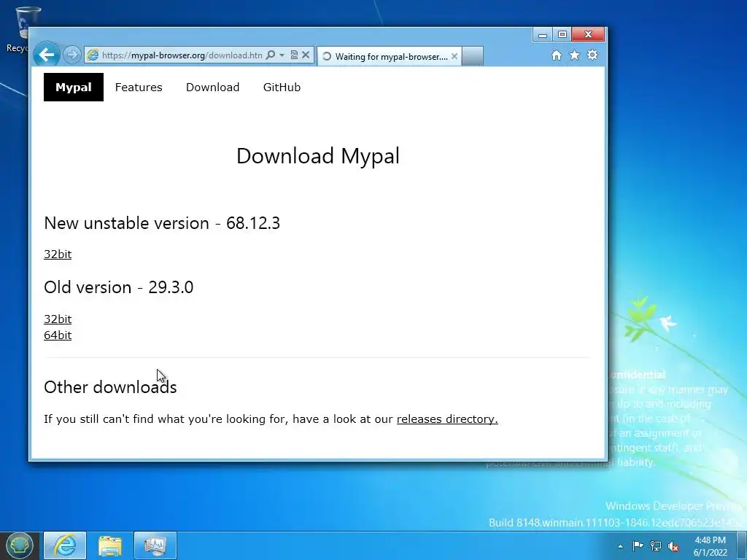The width and height of the screenshot is (747, 560).
Task: Open Action Center flag icon
Action: pyautogui.click(x=638, y=545)
